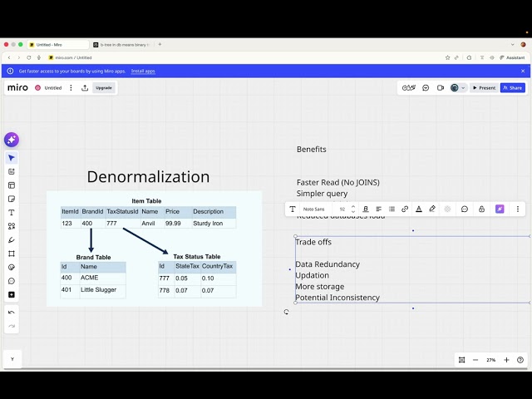Image resolution: width=532 pixels, height=399 pixels.
Task: Open the help question mark button
Action: coord(520,360)
